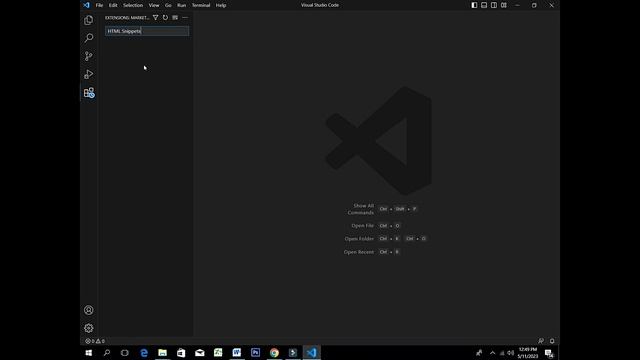Viewport: 640px width, 360px height.
Task: Open the Explorer view in the activity bar
Action: coord(89,20)
